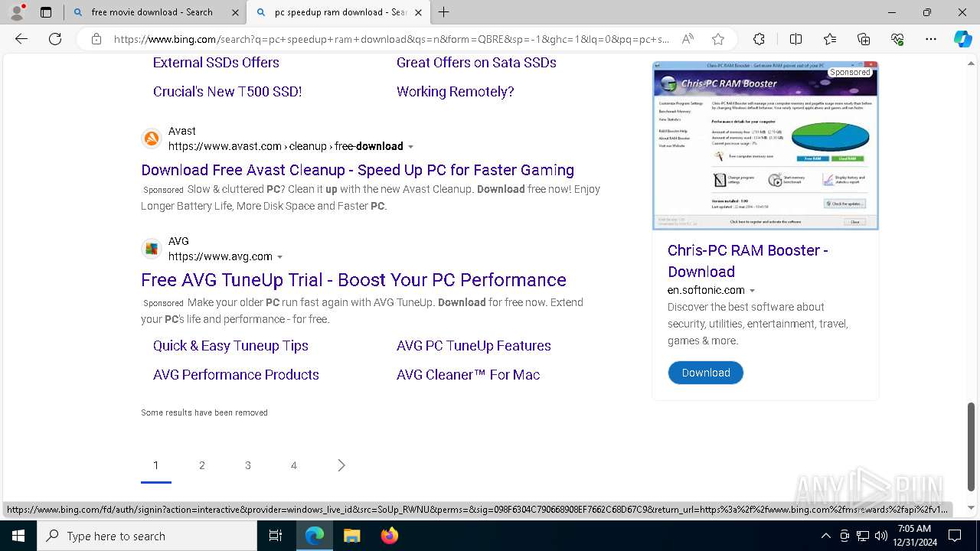This screenshot has width=980, height=551.
Task: Open the tab actions menu icon
Action: (46, 12)
